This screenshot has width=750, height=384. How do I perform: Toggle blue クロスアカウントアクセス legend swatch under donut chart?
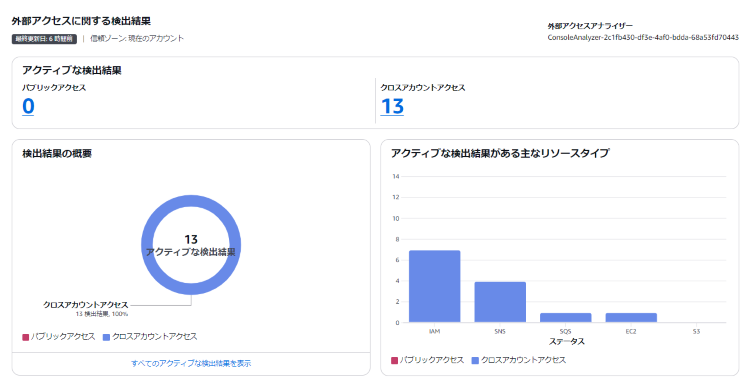[107, 337]
